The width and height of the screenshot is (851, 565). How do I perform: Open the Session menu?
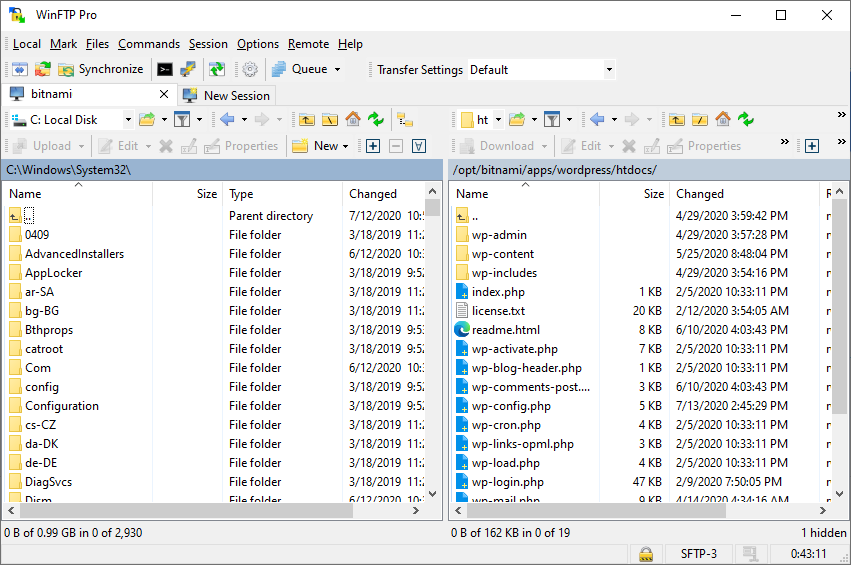click(x=208, y=44)
